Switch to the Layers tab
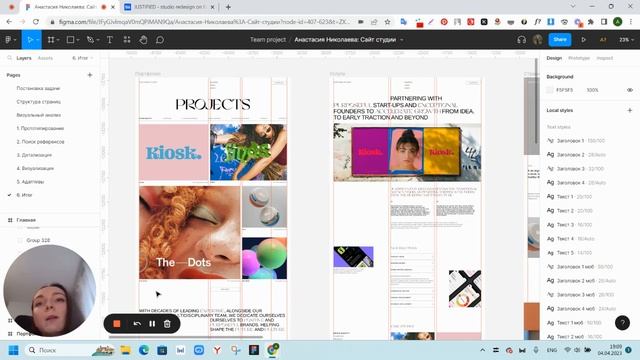This screenshot has width=640, height=360. pos(24,58)
